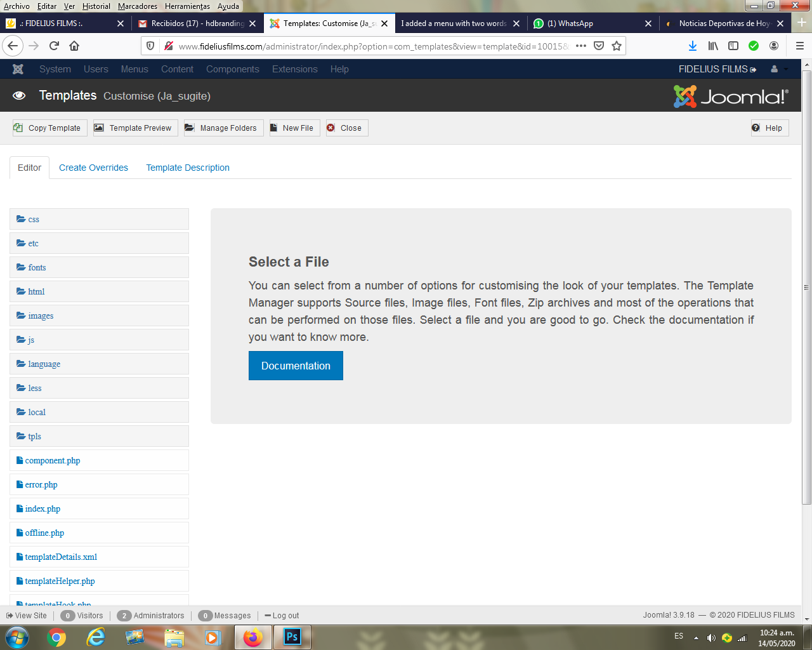Open the templateHelper.php file

point(99,581)
